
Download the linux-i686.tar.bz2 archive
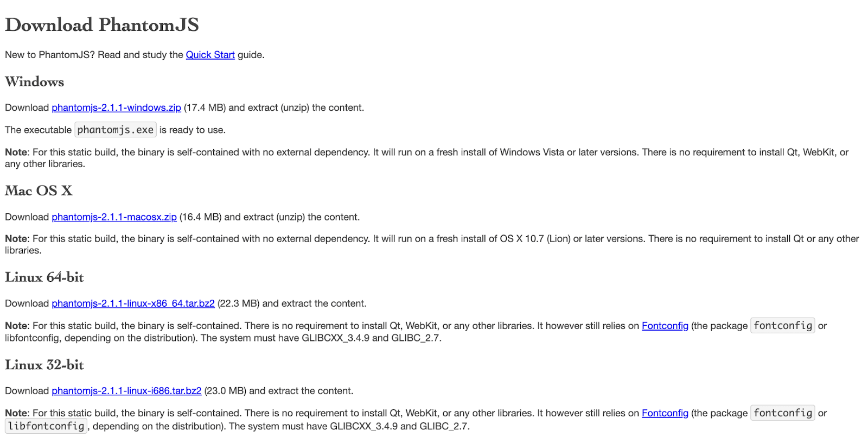[126, 391]
